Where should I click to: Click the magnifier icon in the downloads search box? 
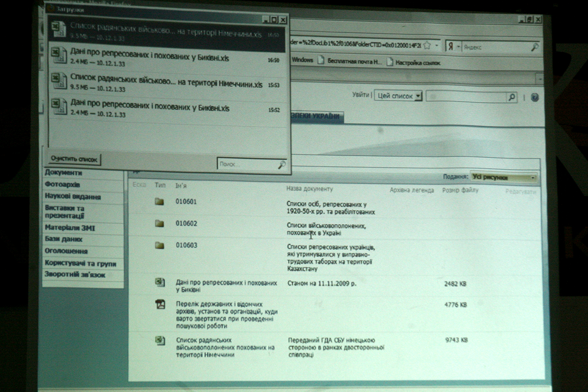tap(282, 165)
